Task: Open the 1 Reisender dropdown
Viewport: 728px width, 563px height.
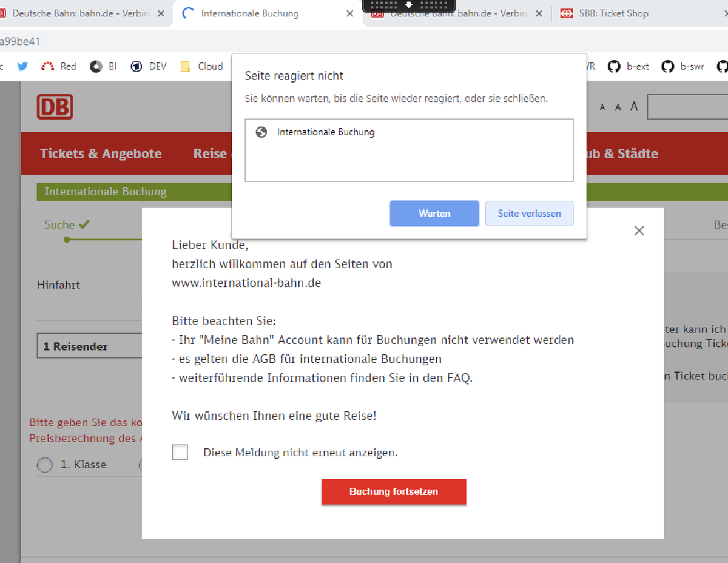Action: [x=89, y=346]
